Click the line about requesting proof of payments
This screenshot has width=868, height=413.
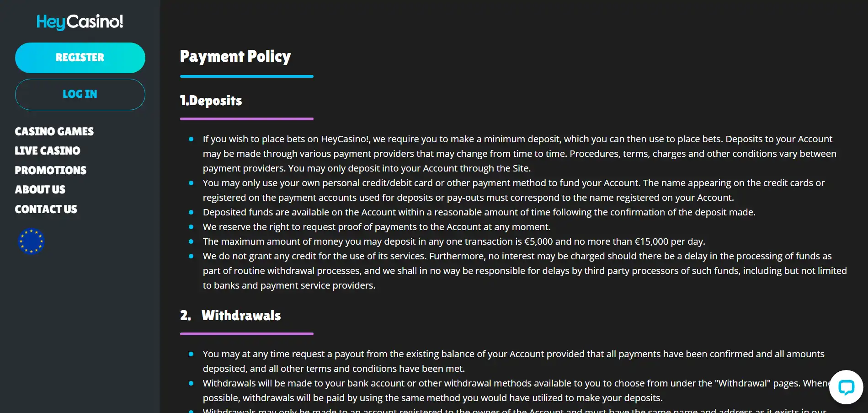pyautogui.click(x=377, y=227)
